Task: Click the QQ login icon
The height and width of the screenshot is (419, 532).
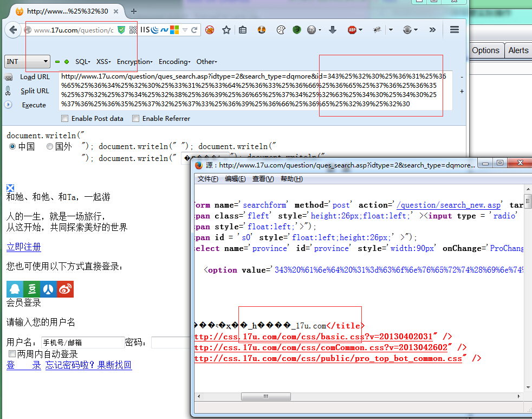Action: click(15, 289)
